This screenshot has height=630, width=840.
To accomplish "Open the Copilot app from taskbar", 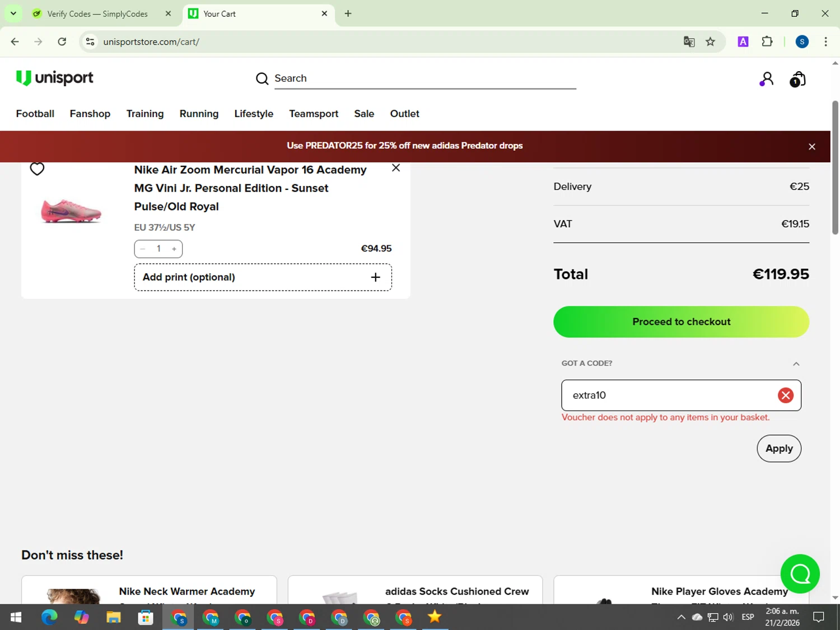I will tap(81, 617).
